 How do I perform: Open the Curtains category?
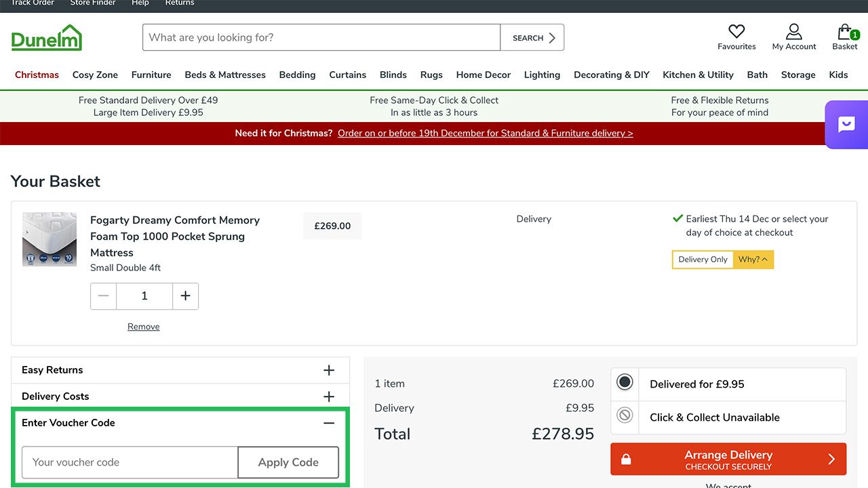tap(348, 75)
